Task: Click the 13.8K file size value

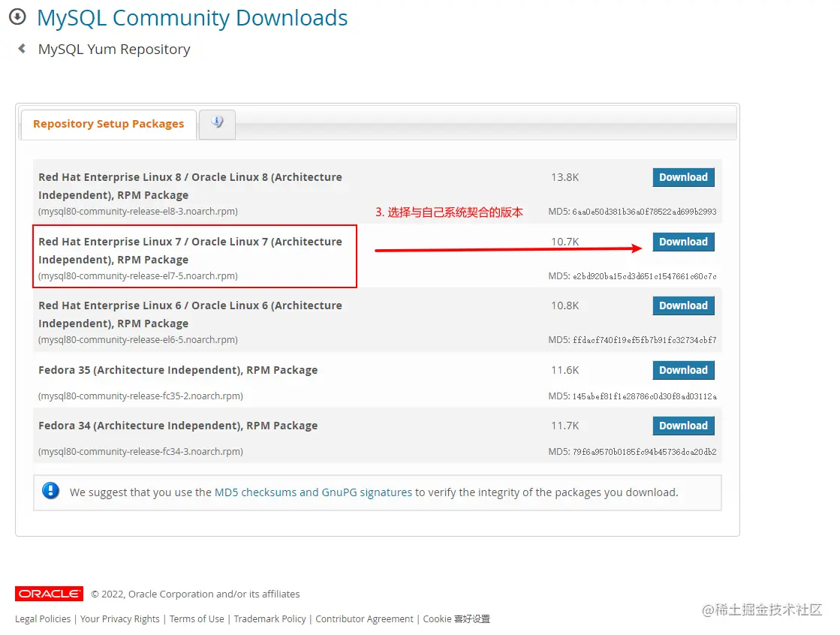Action: click(x=565, y=177)
